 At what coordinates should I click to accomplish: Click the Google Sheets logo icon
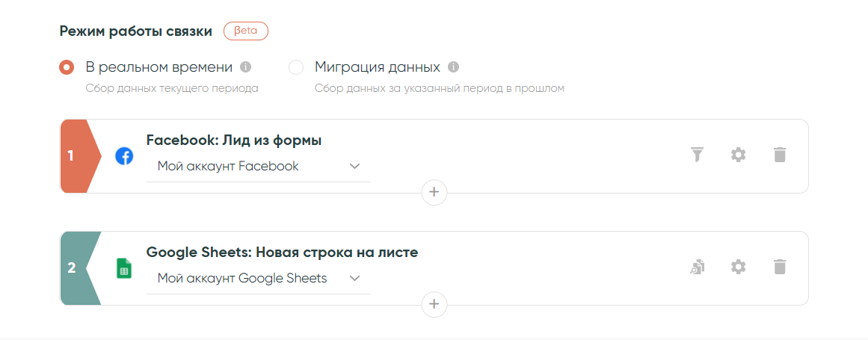point(124,268)
